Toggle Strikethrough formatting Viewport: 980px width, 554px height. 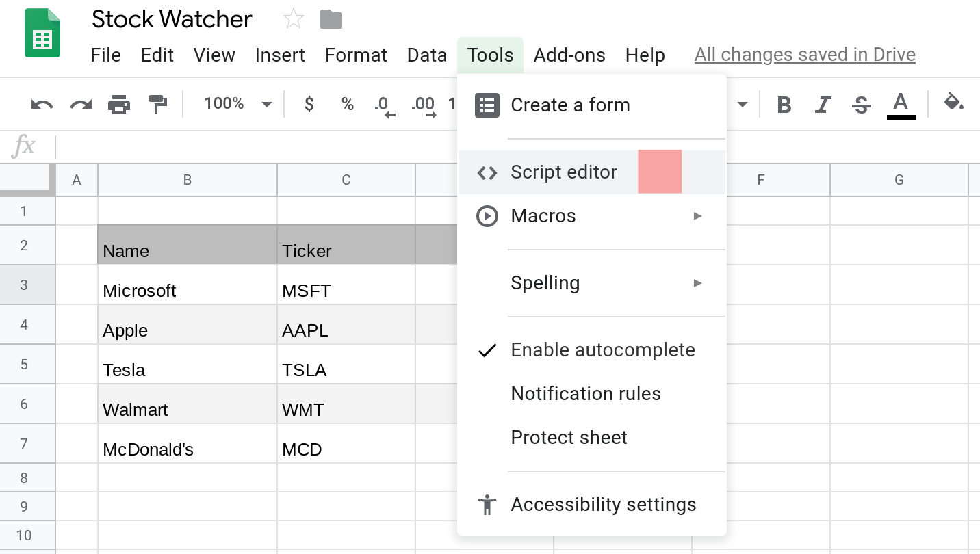click(862, 105)
